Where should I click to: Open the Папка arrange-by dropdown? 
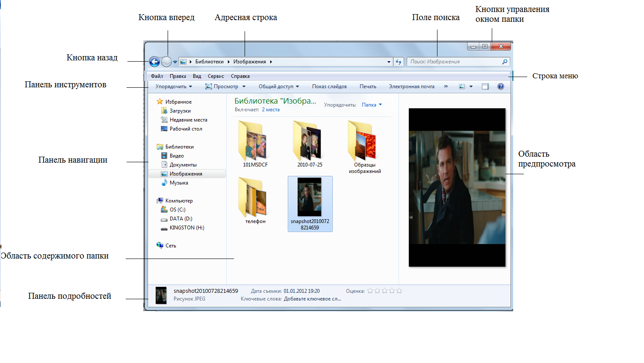click(372, 105)
